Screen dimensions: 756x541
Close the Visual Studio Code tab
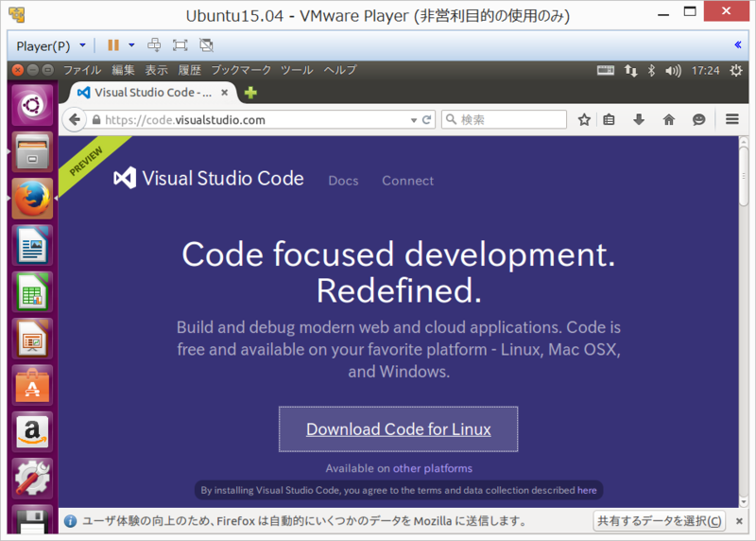224,93
